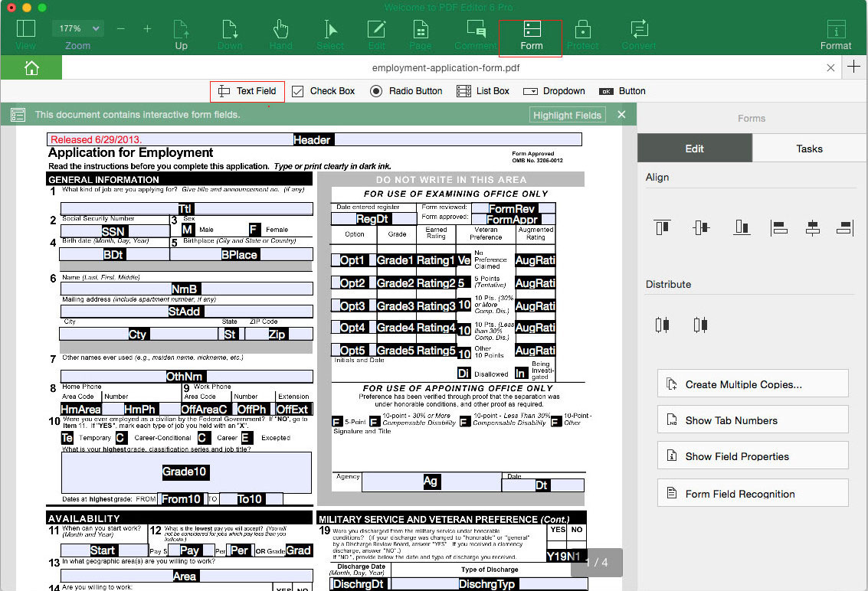Viewport: 868px width, 591px height.
Task: Toggle the Highlight Fields option
Action: tap(567, 114)
